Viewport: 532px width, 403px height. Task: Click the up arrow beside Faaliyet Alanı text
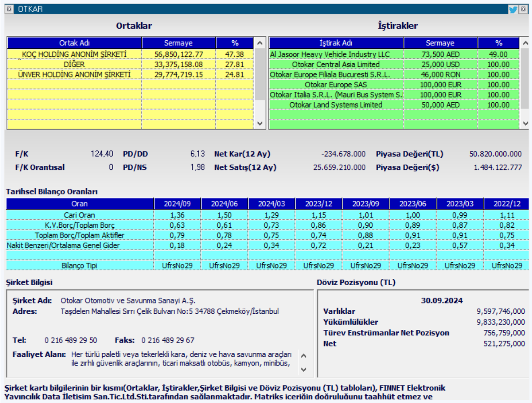(x=304, y=355)
